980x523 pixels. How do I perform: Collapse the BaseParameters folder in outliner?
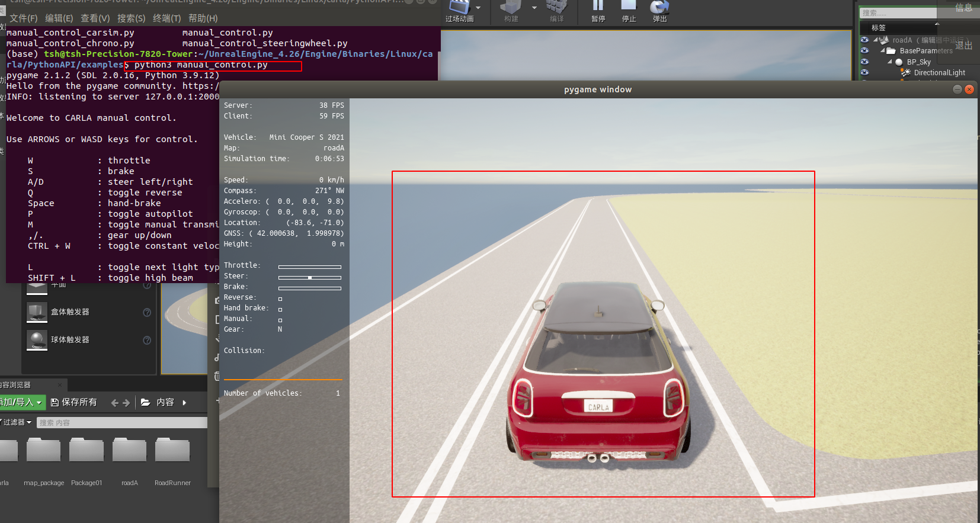coord(882,51)
